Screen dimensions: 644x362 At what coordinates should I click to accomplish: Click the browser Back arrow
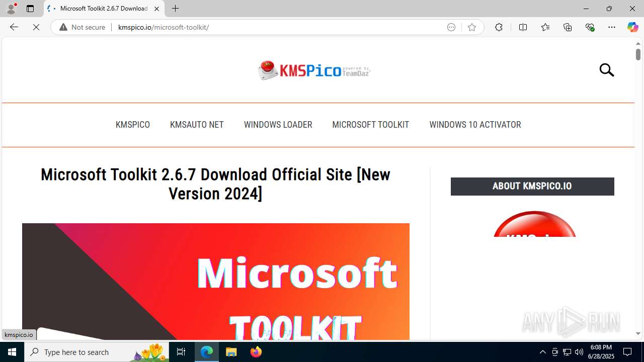(14, 27)
